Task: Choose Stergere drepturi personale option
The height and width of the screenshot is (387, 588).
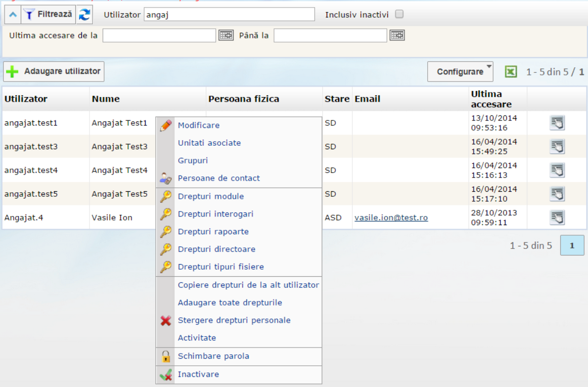Action: (x=234, y=320)
